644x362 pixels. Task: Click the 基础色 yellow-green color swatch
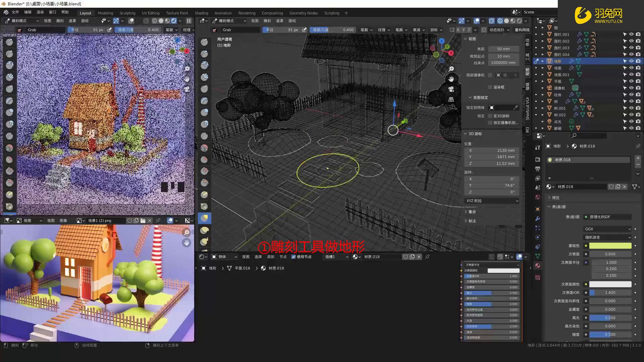[x=610, y=246]
